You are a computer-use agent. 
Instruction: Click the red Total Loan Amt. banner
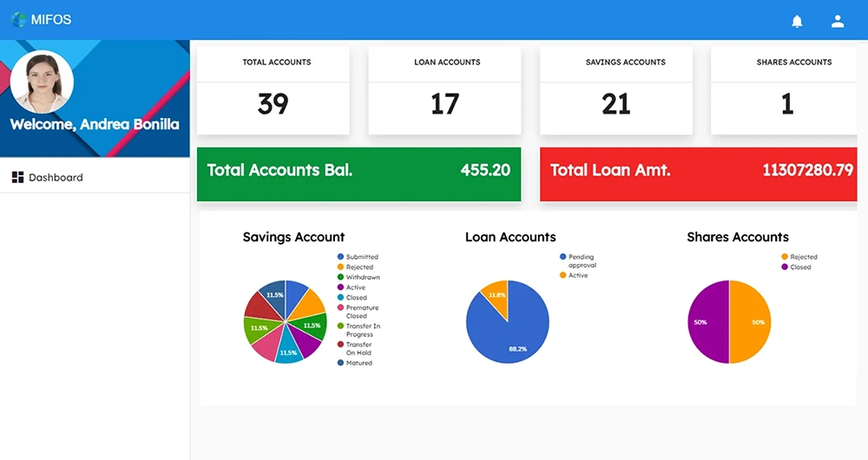coord(699,174)
